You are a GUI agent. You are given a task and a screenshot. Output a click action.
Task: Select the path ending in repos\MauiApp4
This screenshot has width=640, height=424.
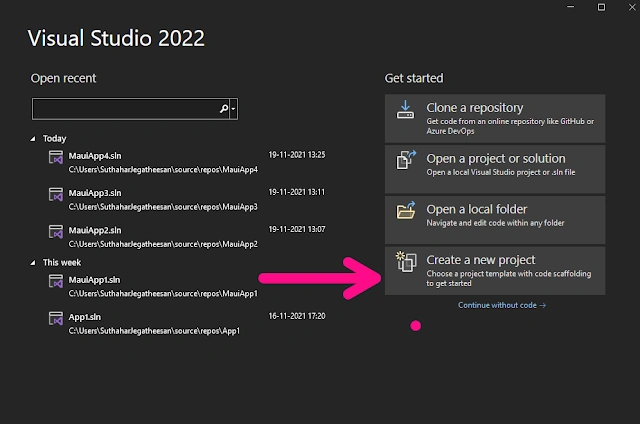(x=163, y=169)
